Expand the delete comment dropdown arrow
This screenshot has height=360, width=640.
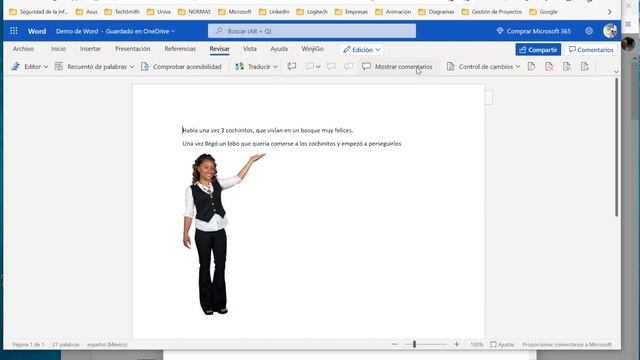(x=318, y=67)
